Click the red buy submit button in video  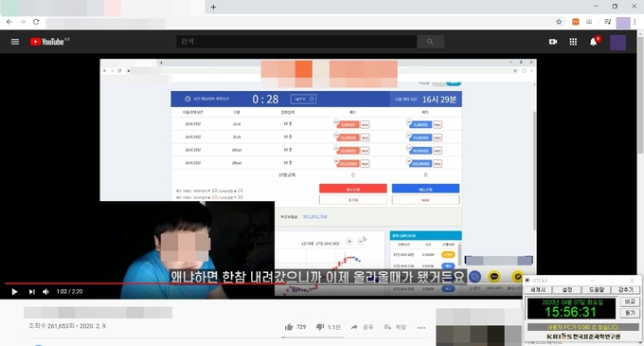[353, 189]
